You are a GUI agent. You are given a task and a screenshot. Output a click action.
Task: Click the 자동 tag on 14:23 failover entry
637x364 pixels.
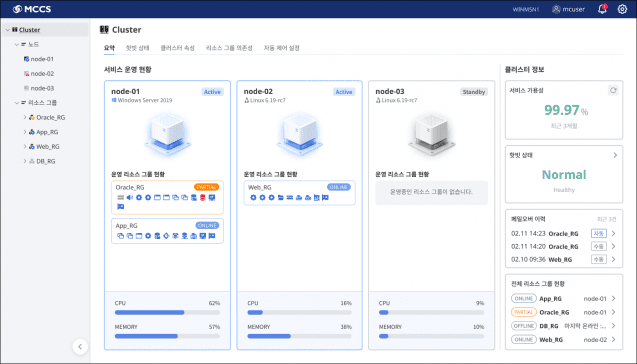tap(599, 233)
